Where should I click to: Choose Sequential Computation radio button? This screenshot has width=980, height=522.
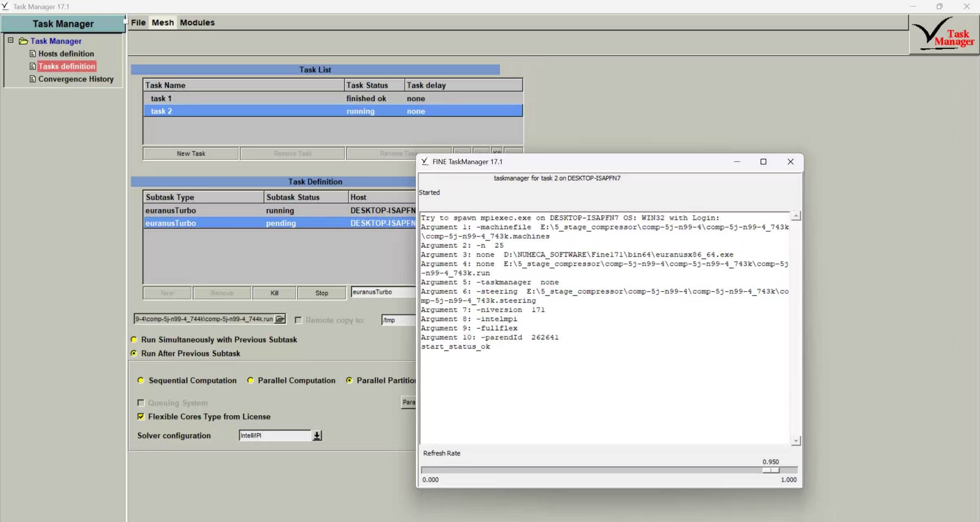[141, 380]
